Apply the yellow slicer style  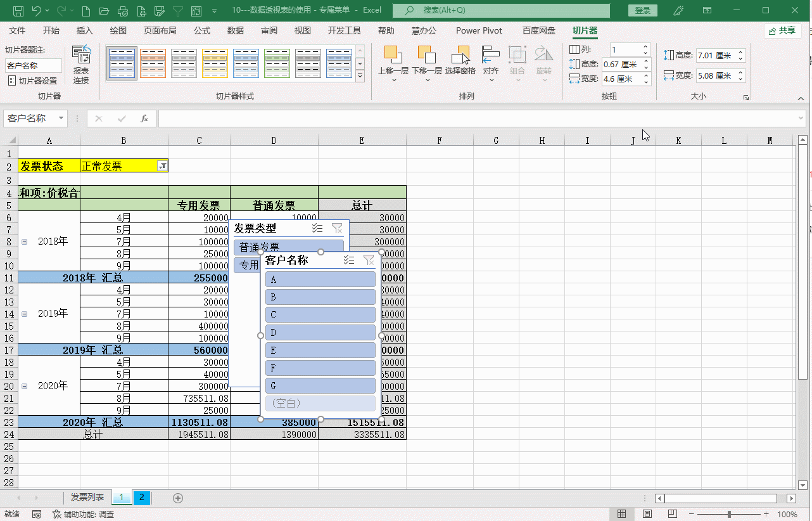pos(215,63)
